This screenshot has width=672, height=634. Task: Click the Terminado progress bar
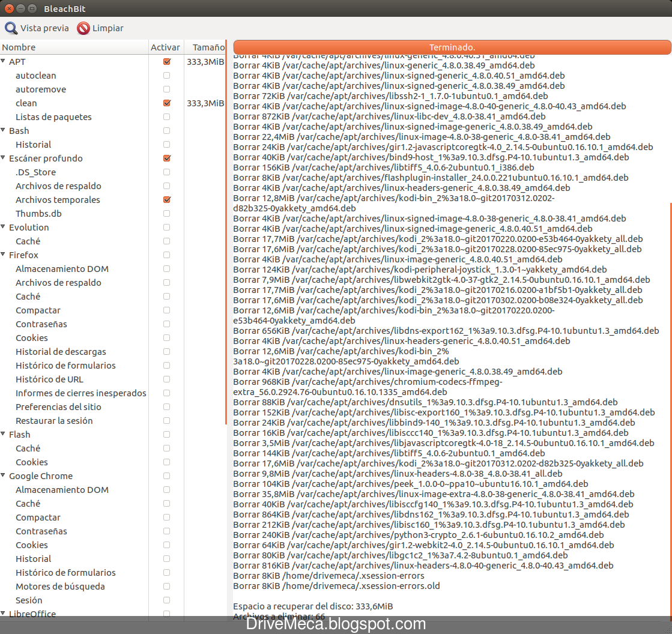(x=450, y=47)
